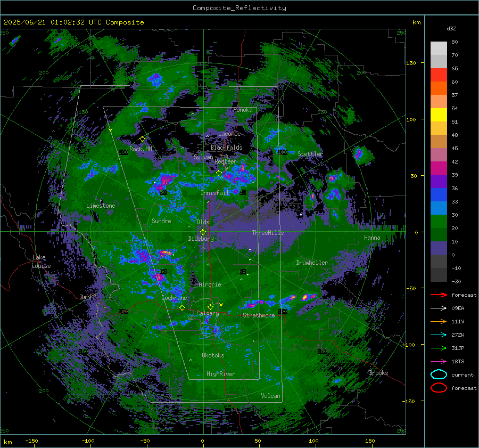The height and width of the screenshot is (448, 479).
Task: Pick the blue 33-36 dBZ color swatch
Action: (439, 195)
